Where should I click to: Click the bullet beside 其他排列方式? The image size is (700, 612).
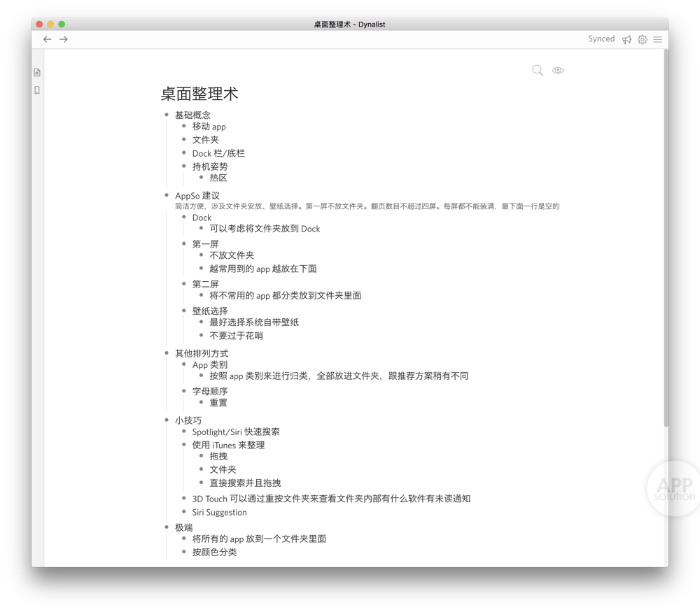coord(167,353)
